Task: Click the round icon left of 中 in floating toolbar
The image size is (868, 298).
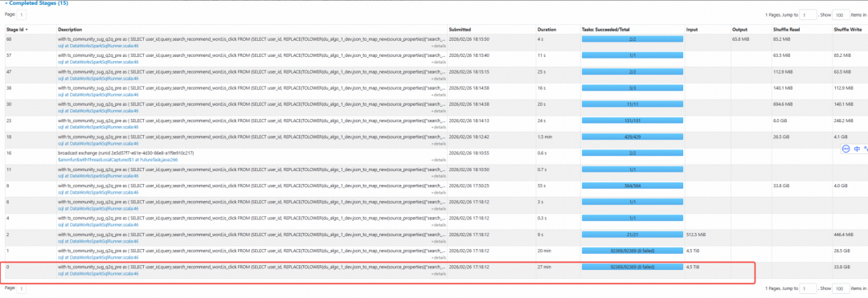Action: point(845,149)
